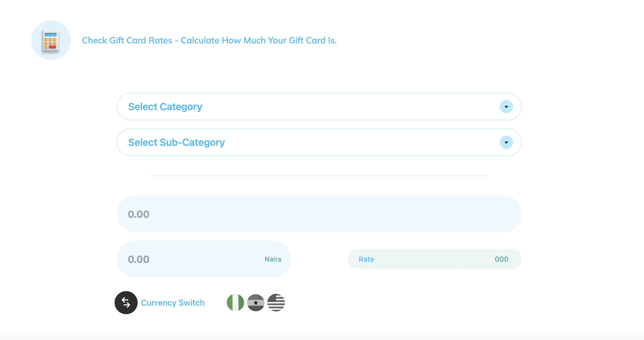The image size is (644, 340).
Task: Click the Select Sub-Category arrow button
Action: click(506, 142)
